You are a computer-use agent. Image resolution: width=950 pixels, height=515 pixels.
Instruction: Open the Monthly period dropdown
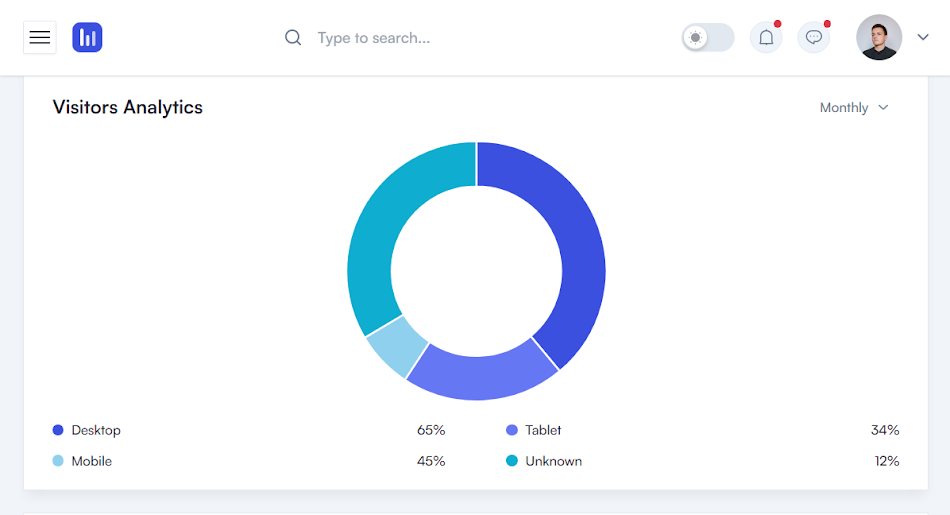[x=845, y=108]
